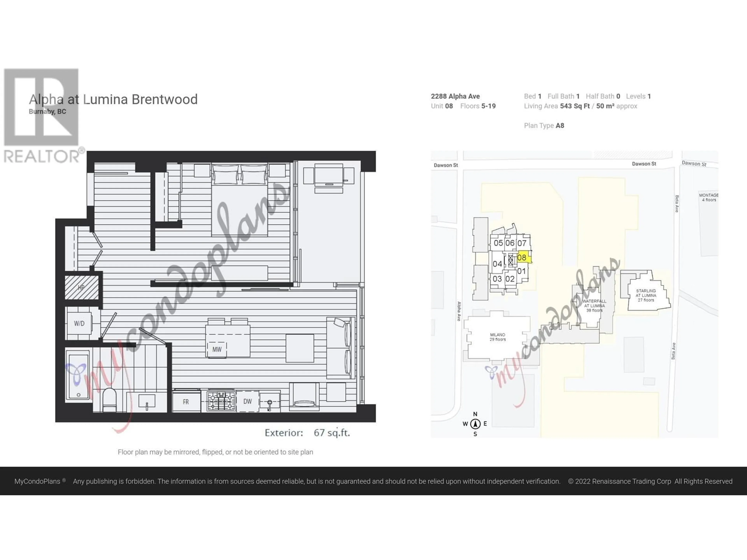
Task: Click the upper 'Beta Ave' street label
Action: [x=677, y=204]
